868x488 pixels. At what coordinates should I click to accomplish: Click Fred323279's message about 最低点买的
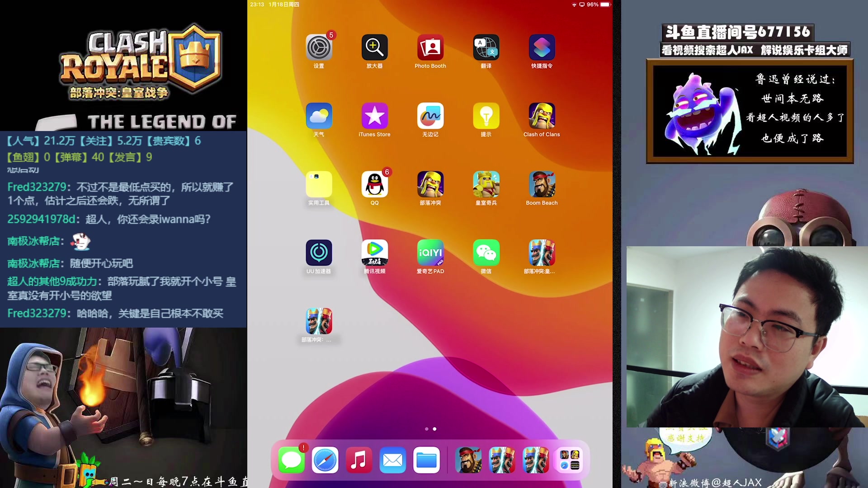[120, 193]
